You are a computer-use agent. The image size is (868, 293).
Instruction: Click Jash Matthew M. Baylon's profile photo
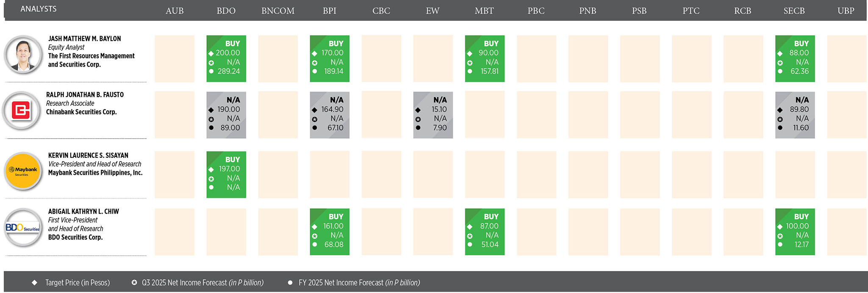point(23,55)
